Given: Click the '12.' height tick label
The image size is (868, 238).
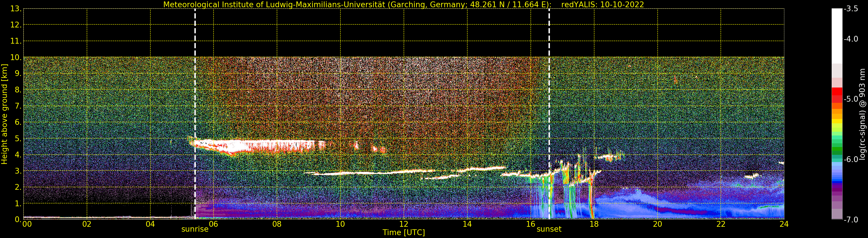Looking at the screenshot, I should [16, 25].
